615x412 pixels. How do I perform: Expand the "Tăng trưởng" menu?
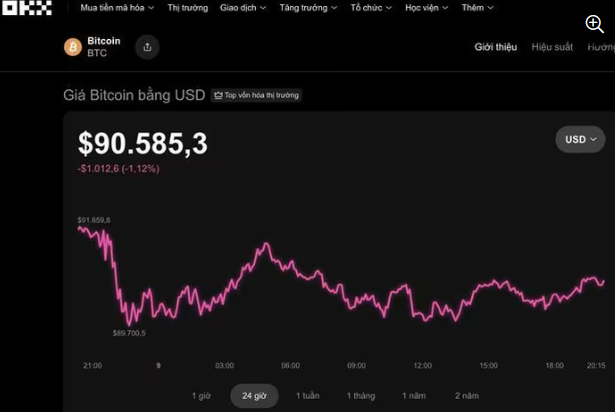(307, 8)
